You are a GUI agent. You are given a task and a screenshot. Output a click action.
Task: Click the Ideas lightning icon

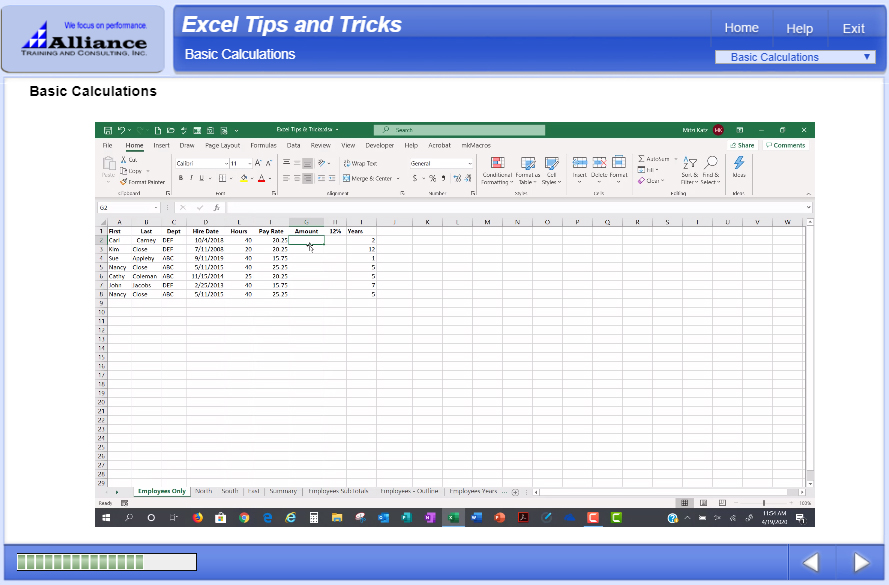coord(739,164)
